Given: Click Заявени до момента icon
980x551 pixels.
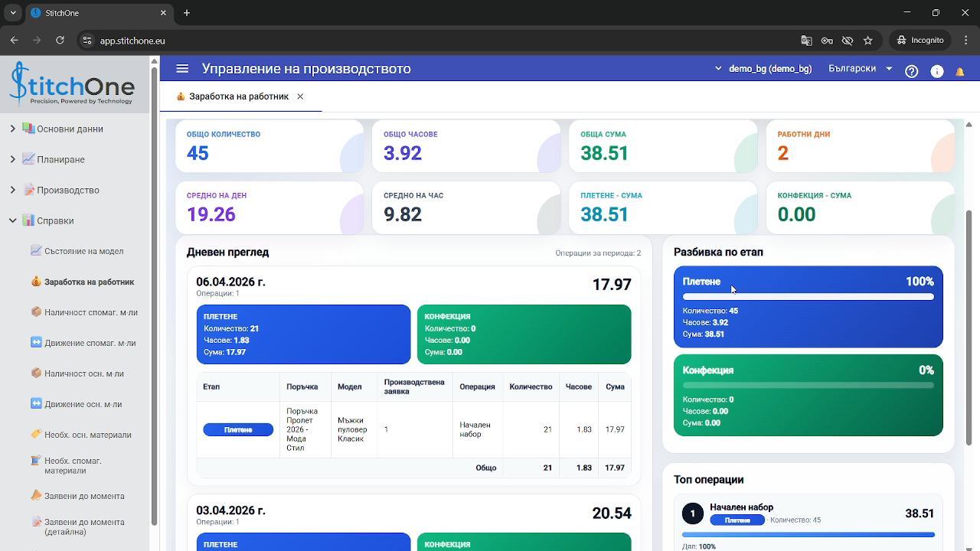Looking at the screenshot, I should 36,495.
